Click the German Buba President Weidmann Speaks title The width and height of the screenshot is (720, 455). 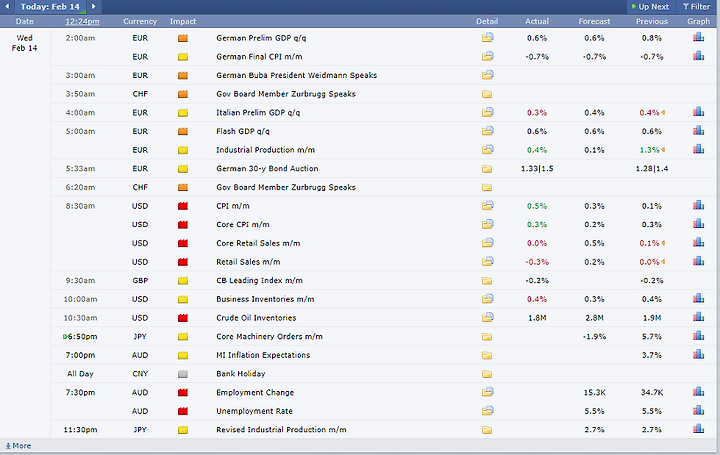pos(297,75)
